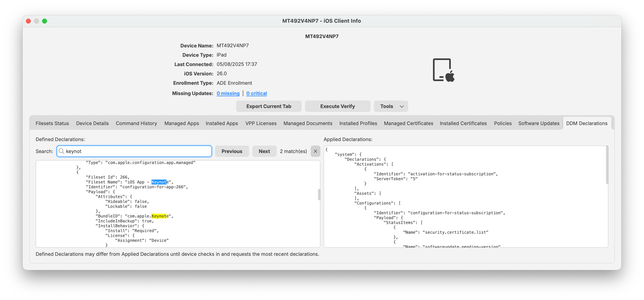Click the magnifying glass search icon
644x300 pixels.
(61, 151)
